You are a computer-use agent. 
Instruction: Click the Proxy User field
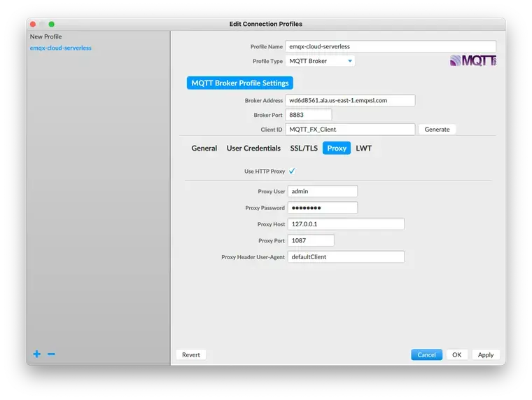tap(322, 191)
